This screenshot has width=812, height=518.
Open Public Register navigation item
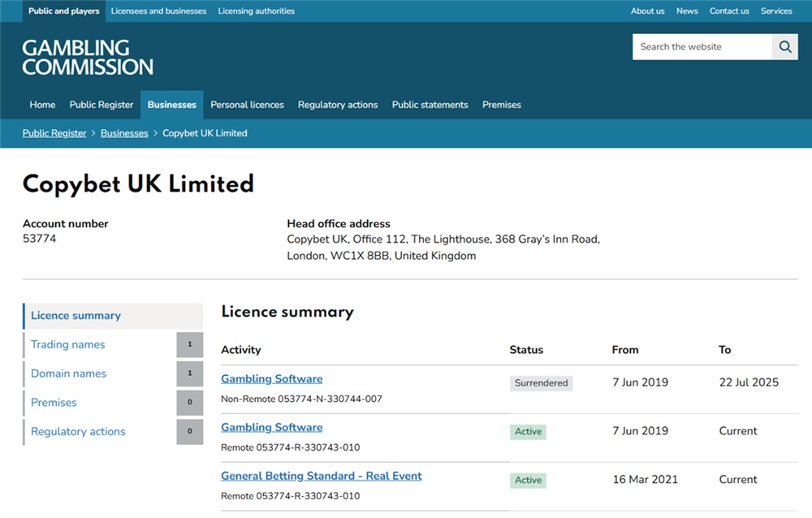tap(101, 105)
